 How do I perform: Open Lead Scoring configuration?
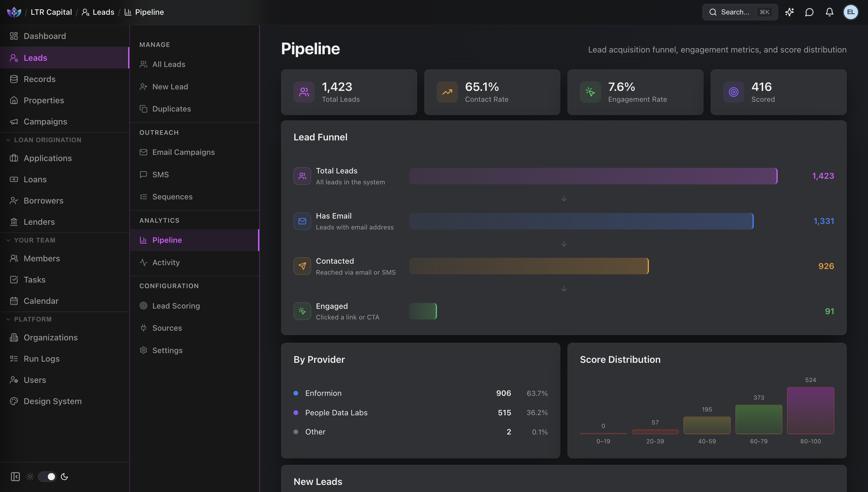(176, 306)
